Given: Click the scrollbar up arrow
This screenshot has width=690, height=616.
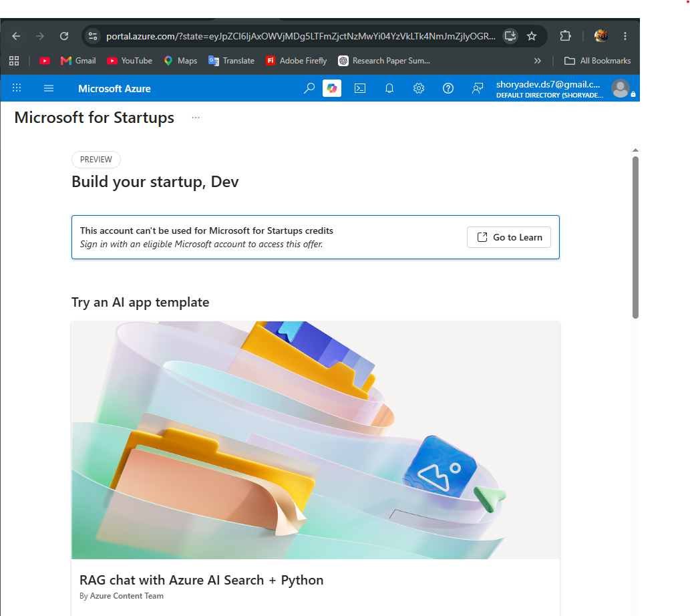Looking at the screenshot, I should pyautogui.click(x=635, y=150).
